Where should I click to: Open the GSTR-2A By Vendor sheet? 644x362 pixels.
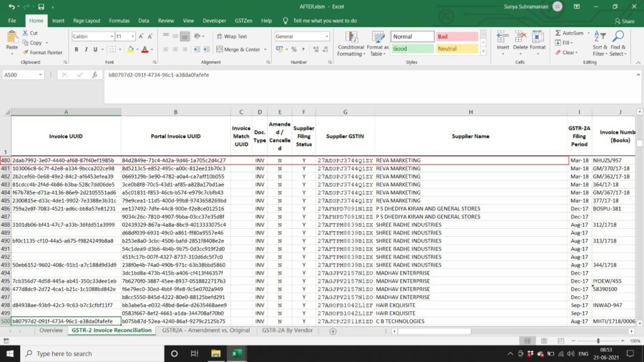point(287,331)
